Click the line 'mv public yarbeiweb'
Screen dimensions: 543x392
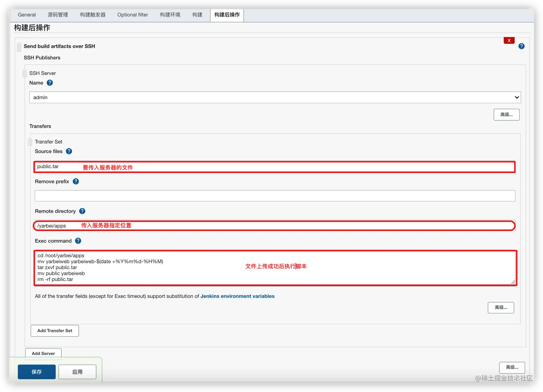[61, 273]
